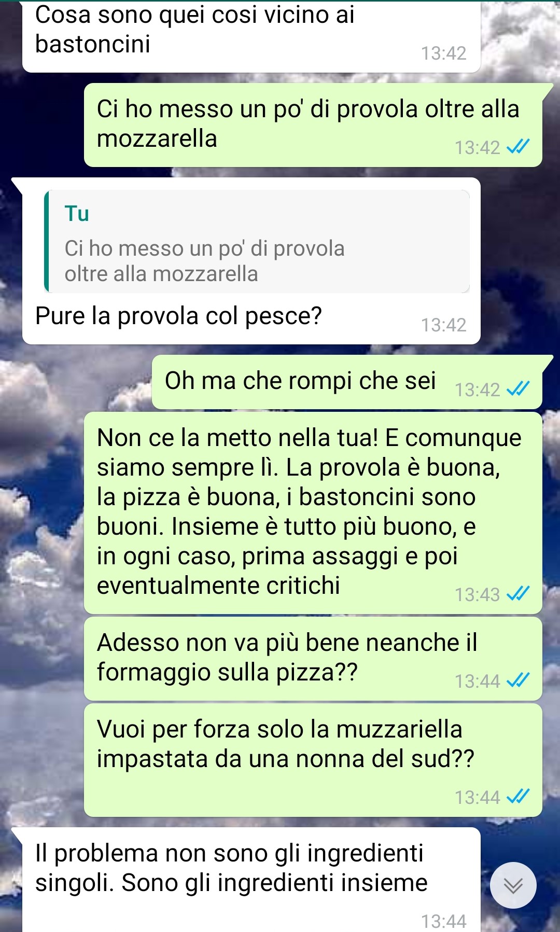Tap the 'Tu' sender label in quoted reply
The image size is (560, 932).
(77, 214)
